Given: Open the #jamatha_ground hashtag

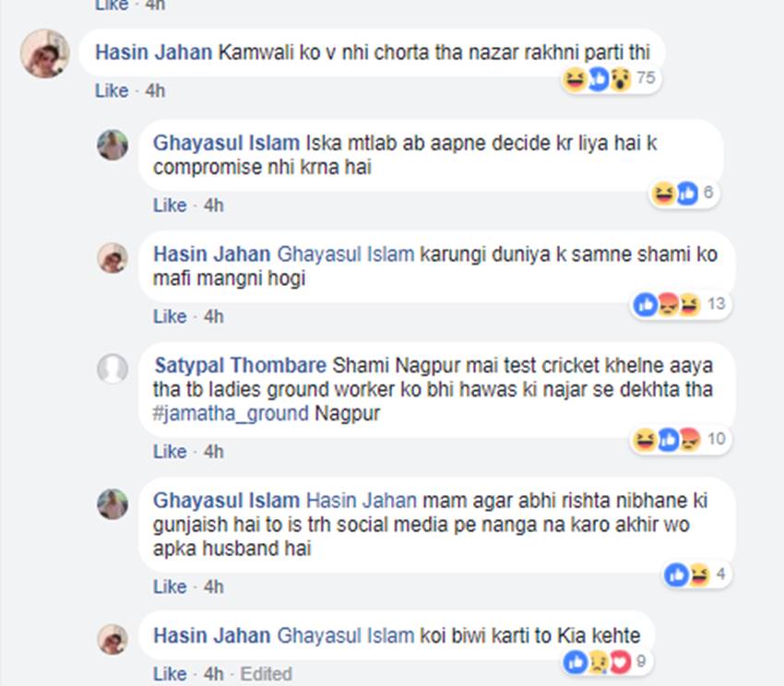Looking at the screenshot, I should point(231,414).
